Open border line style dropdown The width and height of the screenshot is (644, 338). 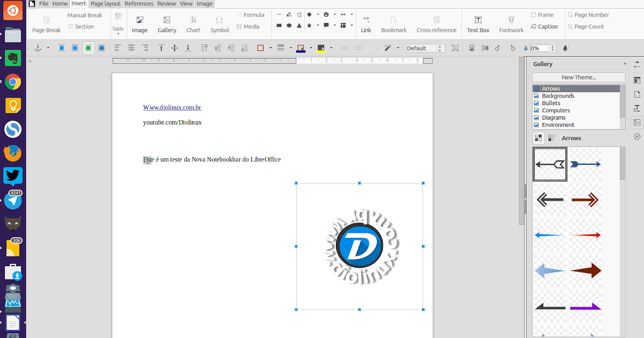[x=290, y=48]
